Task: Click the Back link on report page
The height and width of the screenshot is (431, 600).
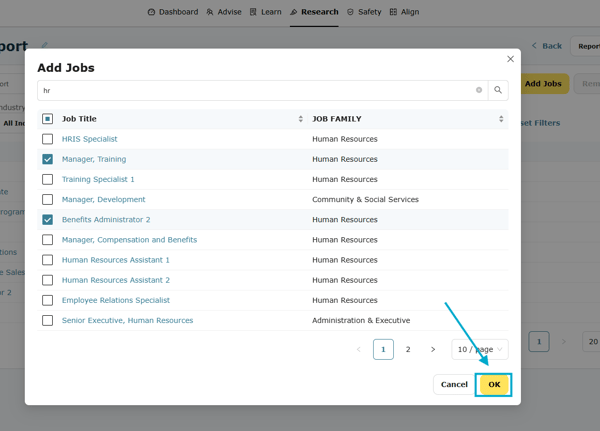Action: click(x=547, y=46)
